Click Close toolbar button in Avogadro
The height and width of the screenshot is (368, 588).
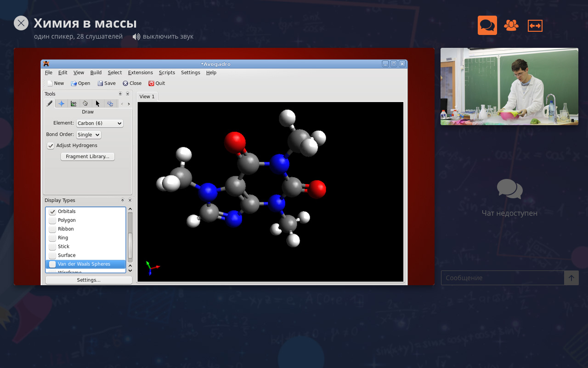[132, 83]
